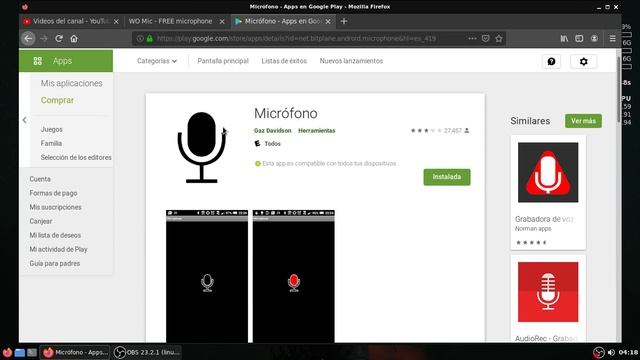Open Cuenta in the sidebar
The height and width of the screenshot is (360, 640).
[40, 179]
